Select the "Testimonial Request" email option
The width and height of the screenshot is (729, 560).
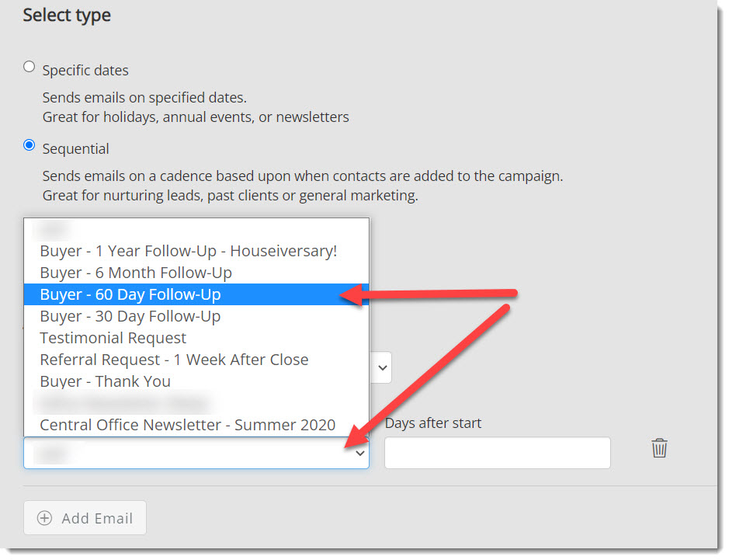coord(113,338)
